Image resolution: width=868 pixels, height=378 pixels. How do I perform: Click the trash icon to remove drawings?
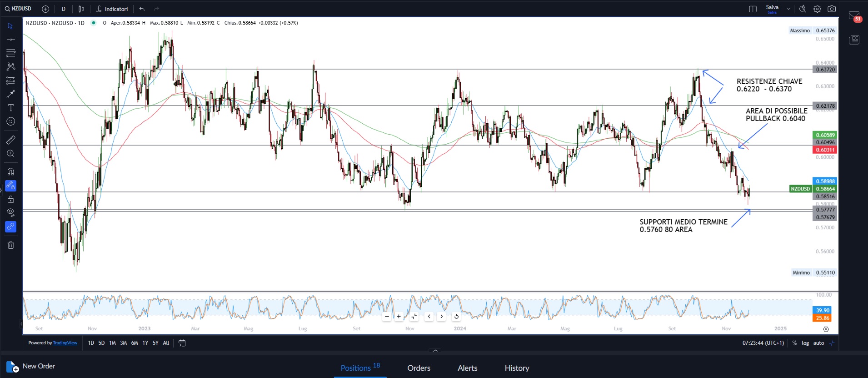pos(10,245)
